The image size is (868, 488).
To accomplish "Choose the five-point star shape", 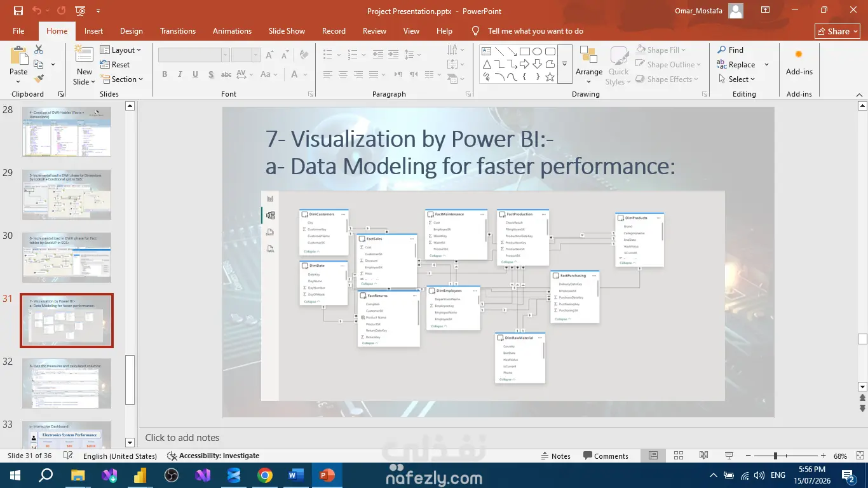I will [x=550, y=77].
